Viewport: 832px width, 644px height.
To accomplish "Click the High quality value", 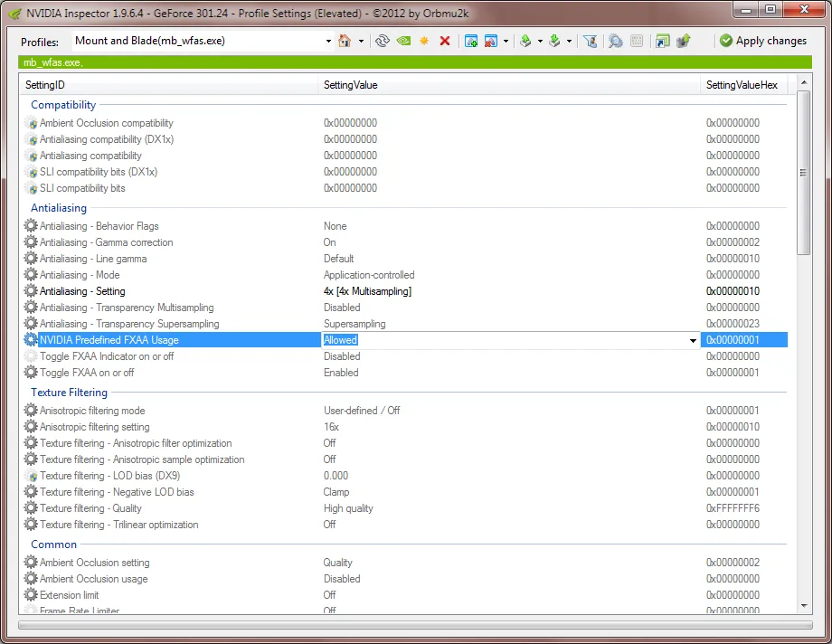I will pyautogui.click(x=348, y=508).
